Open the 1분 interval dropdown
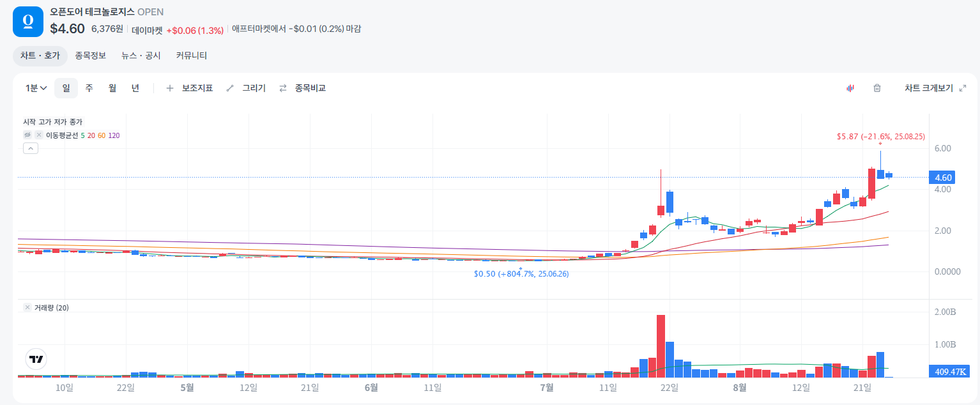The height and width of the screenshot is (405, 980). point(36,88)
